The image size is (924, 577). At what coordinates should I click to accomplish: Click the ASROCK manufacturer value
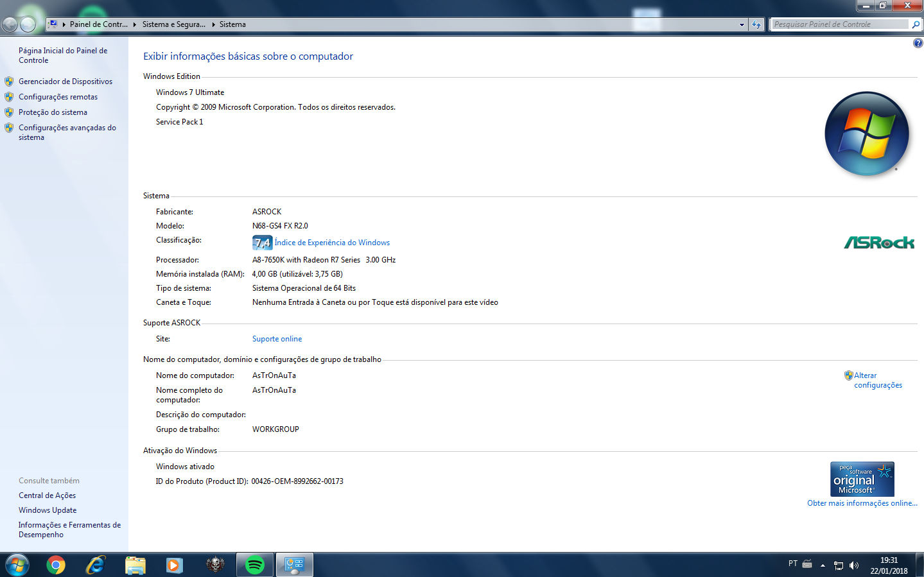click(x=266, y=212)
